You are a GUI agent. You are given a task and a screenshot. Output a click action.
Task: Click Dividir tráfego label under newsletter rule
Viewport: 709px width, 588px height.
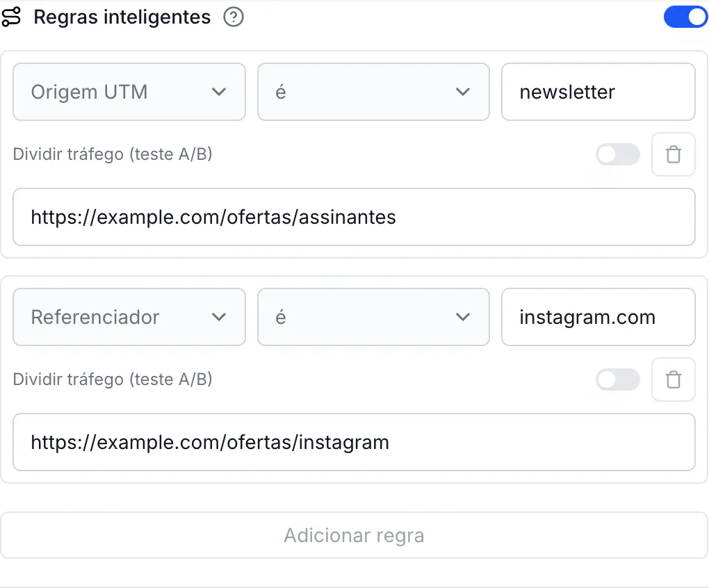click(x=113, y=154)
